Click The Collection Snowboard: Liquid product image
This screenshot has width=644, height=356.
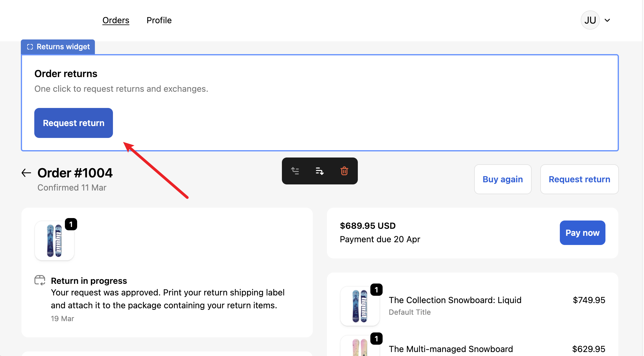tap(360, 306)
